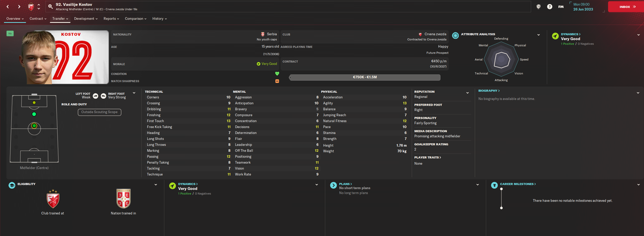Expand the bottom Dynamics panel chevron
Viewport: 644px width, 236px height.
pos(316,185)
